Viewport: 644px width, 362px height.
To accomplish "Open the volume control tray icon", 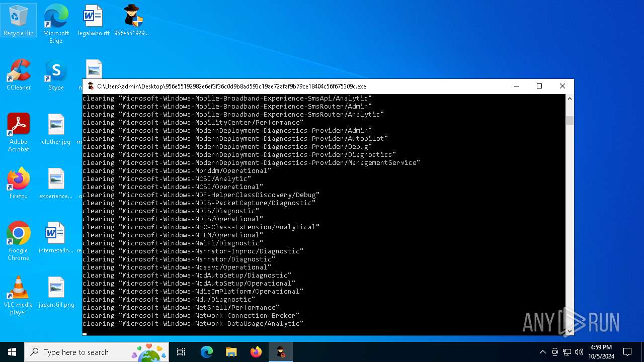I will (x=579, y=352).
